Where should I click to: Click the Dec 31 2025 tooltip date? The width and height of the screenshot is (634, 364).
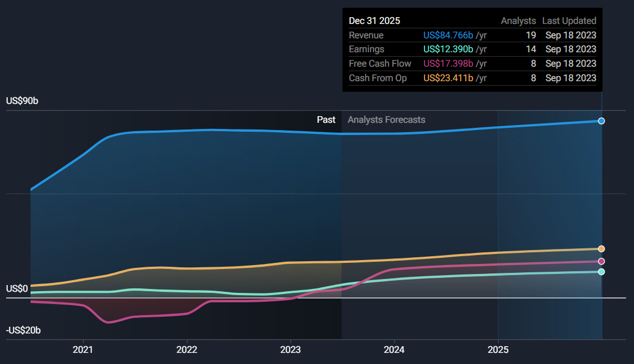point(375,21)
